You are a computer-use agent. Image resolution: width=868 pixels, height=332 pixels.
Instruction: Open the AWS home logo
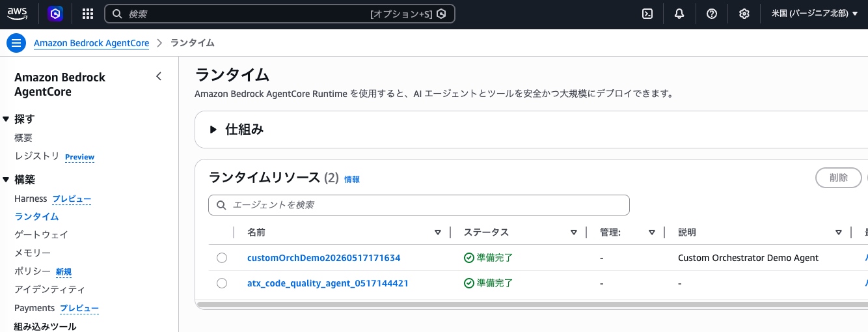click(18, 13)
